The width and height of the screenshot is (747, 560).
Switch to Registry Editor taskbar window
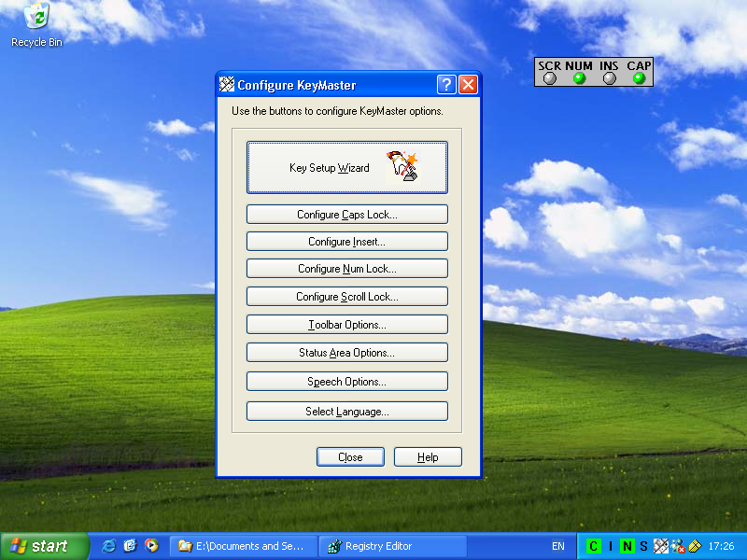(x=392, y=546)
